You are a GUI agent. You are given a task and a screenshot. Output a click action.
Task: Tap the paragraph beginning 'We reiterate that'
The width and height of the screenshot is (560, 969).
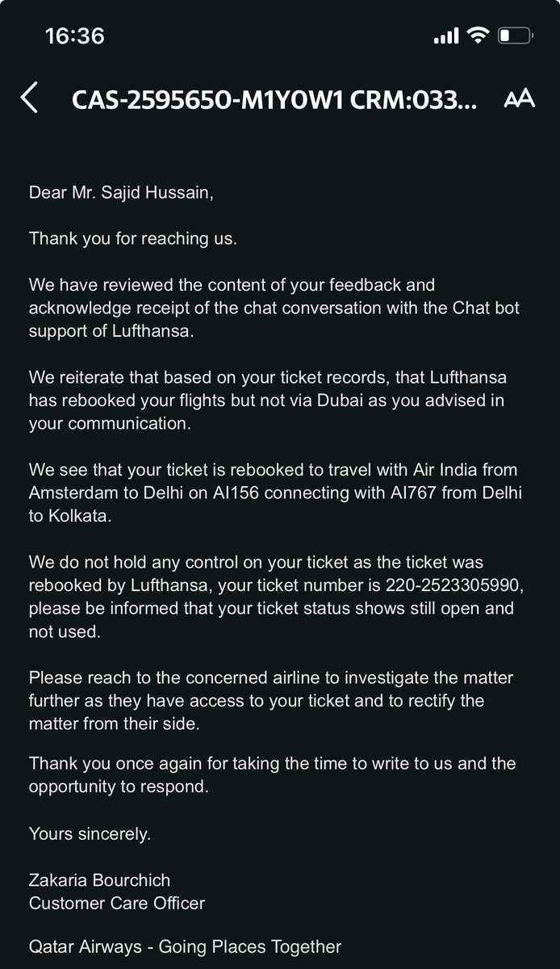coord(270,400)
